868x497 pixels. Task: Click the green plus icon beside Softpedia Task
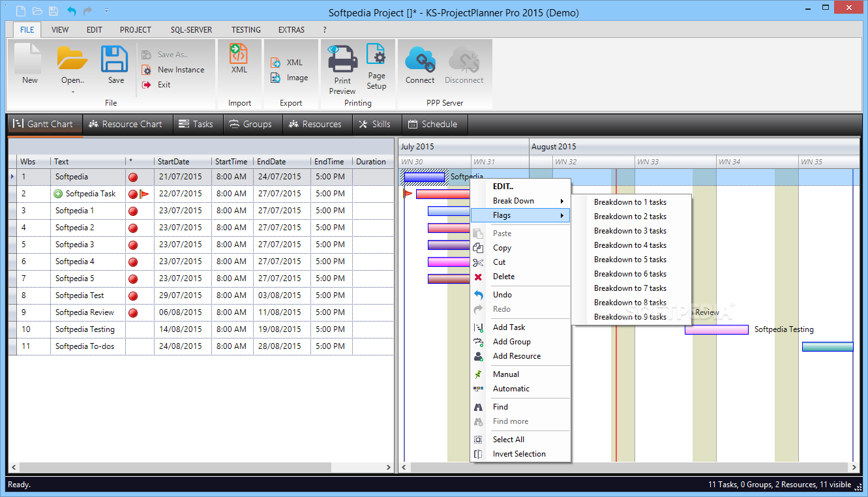pos(59,194)
